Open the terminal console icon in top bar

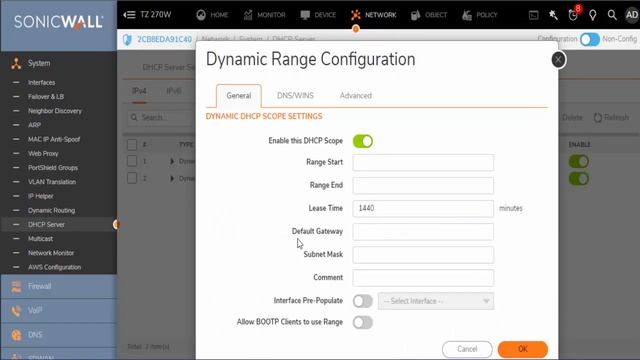533,15
